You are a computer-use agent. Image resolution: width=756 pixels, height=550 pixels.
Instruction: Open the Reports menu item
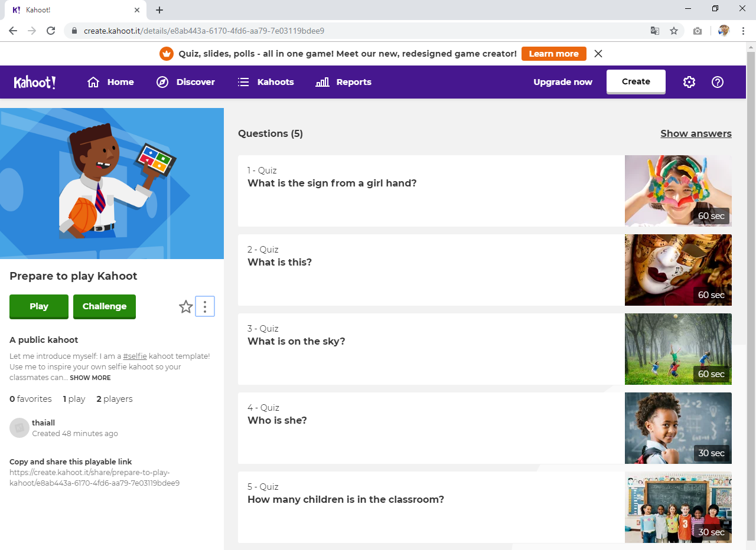[x=344, y=82]
